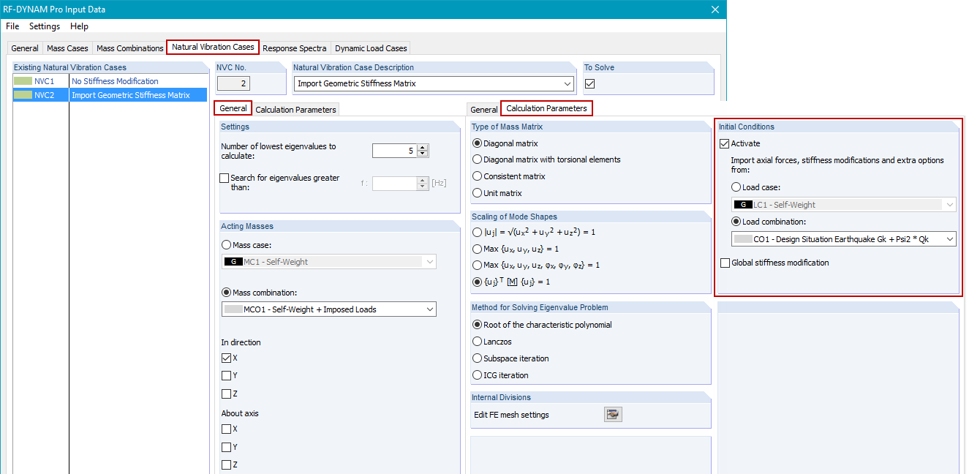
Task: Open the Settings menu
Action: pyautogui.click(x=44, y=26)
